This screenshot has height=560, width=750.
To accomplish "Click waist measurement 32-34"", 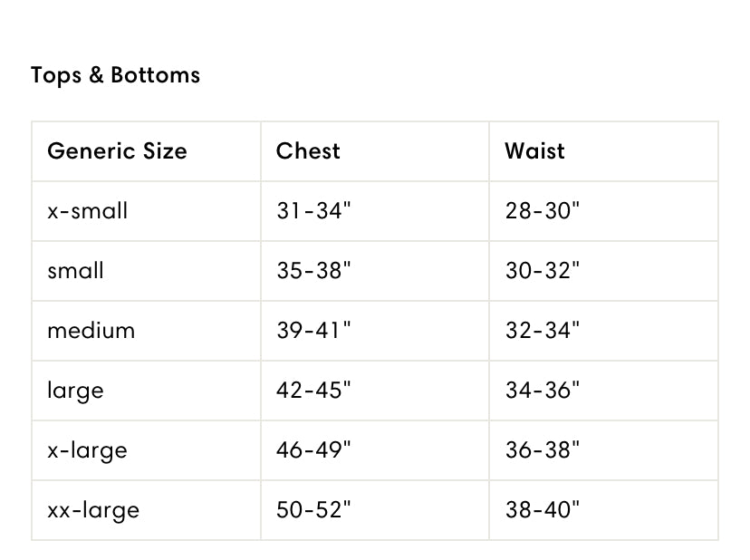I will pyautogui.click(x=543, y=330).
